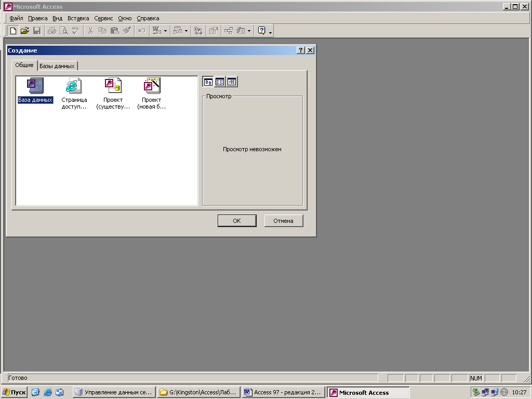Switch to large icons view
This screenshot has height=399, width=532.
(208, 82)
